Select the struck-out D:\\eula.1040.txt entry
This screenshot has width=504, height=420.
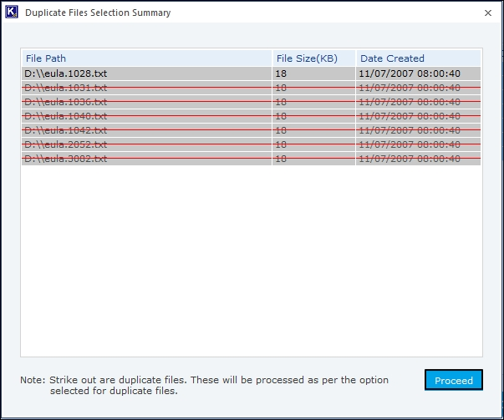coord(252,116)
